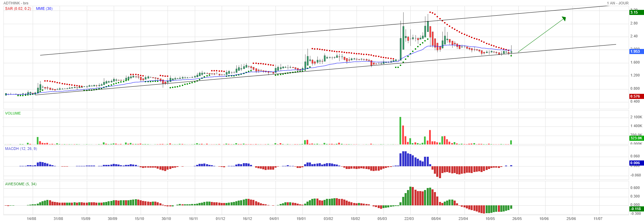
Task: Click the green -0.118 Awesome value tag
Action: point(637,209)
